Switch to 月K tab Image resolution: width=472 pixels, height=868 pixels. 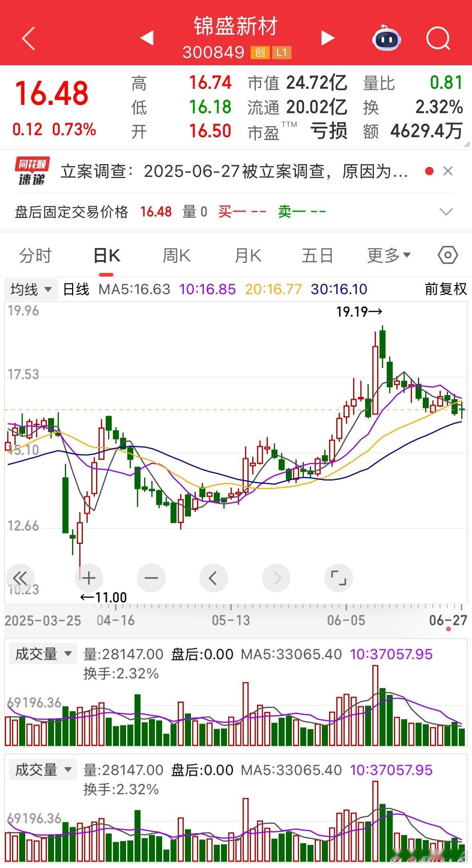coord(247,255)
